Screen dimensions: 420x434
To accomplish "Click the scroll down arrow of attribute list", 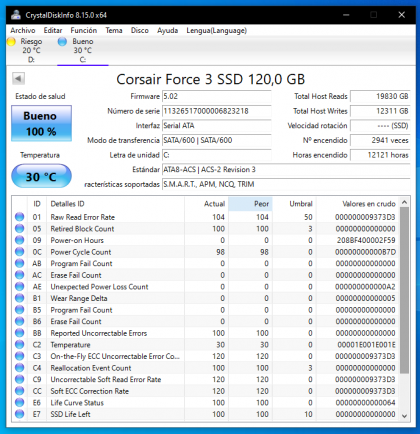I will [404, 416].
